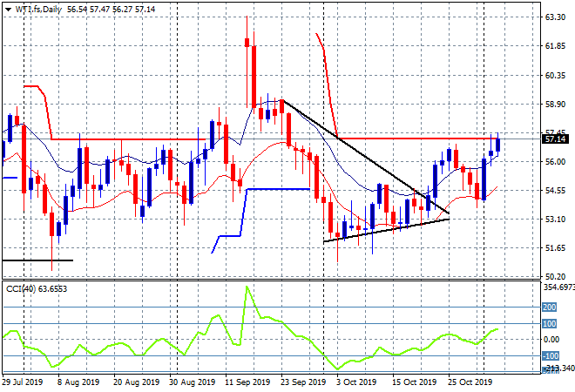Select the CCI 200 level label

(550, 308)
